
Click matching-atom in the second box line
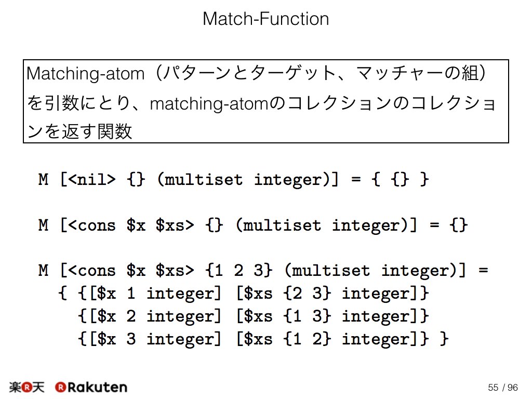point(209,103)
